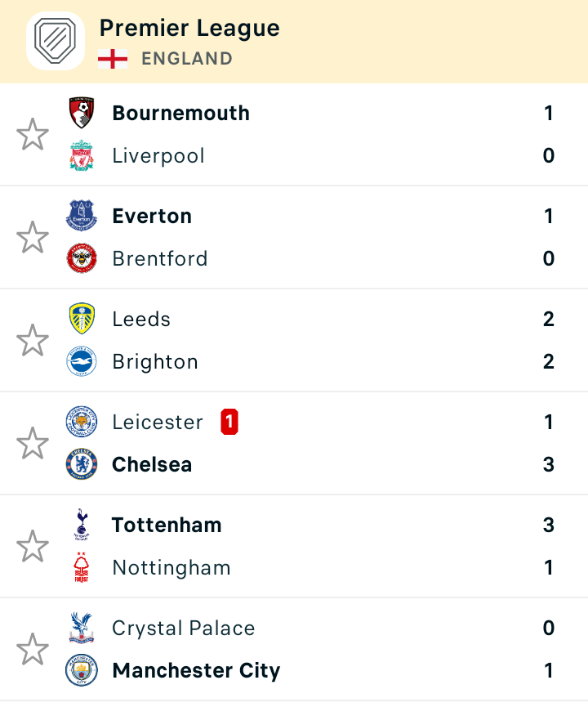Viewport: 588px width, 707px height.
Task: Click the Manchester City crest
Action: (82, 670)
